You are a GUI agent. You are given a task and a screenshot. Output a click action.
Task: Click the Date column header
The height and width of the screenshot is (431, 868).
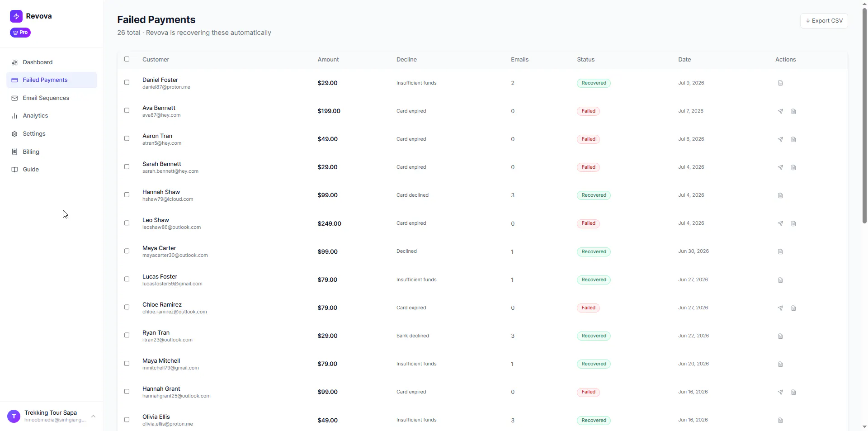point(684,60)
